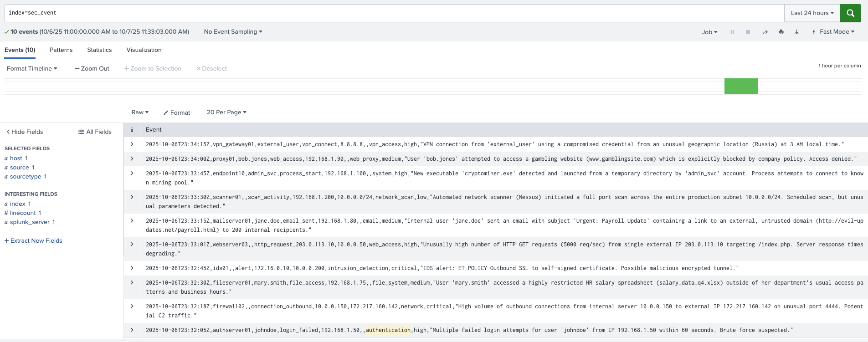Image resolution: width=868 pixels, height=342 pixels.
Task: Click the Format pencil button
Action: coord(177,112)
